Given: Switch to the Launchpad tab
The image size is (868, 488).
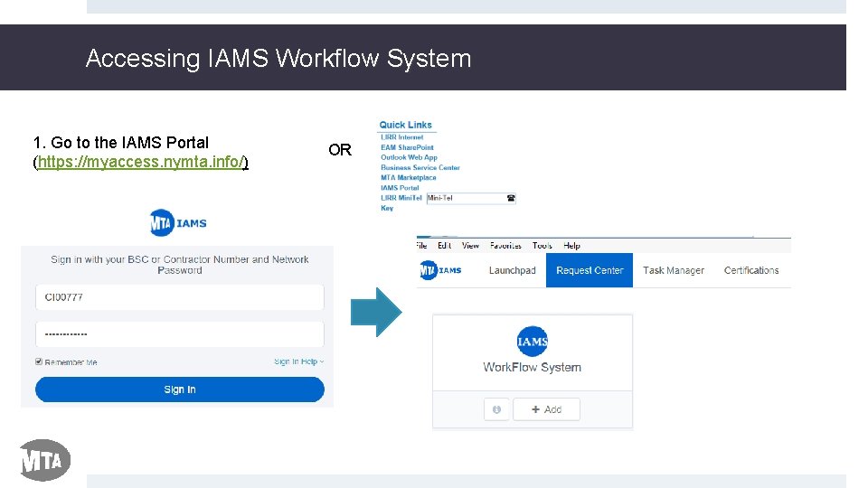Looking at the screenshot, I should (512, 270).
